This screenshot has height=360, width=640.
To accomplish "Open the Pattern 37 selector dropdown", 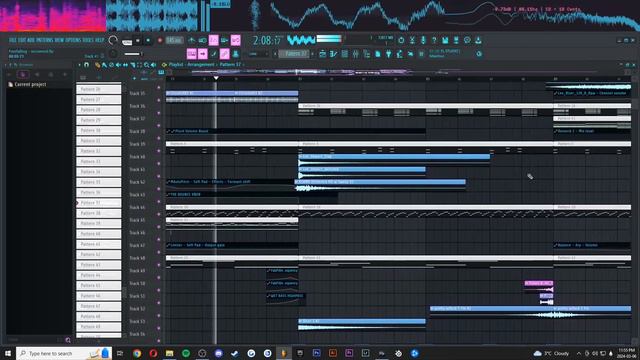I will click(293, 54).
